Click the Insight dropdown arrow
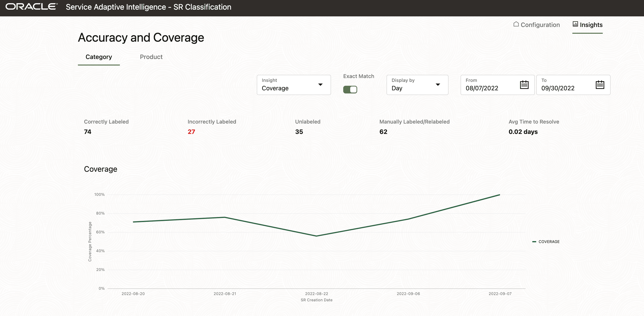Image resolution: width=644 pixels, height=316 pixels. (320, 85)
